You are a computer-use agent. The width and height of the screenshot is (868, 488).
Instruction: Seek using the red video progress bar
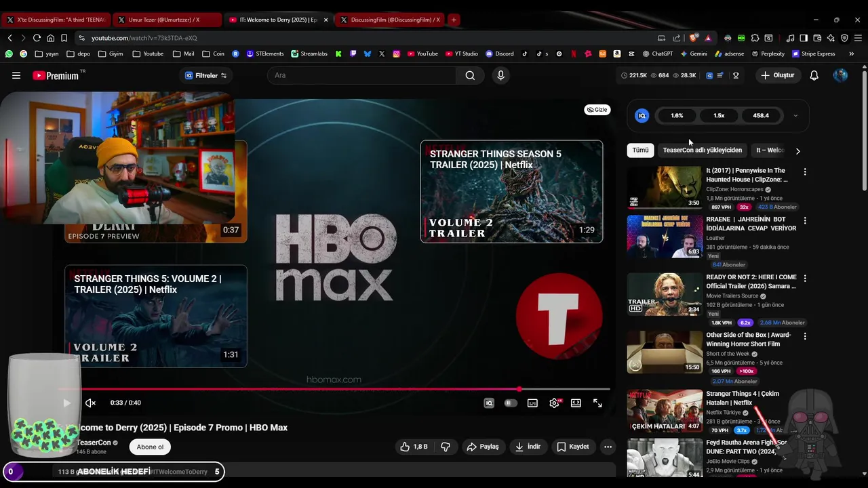point(334,389)
